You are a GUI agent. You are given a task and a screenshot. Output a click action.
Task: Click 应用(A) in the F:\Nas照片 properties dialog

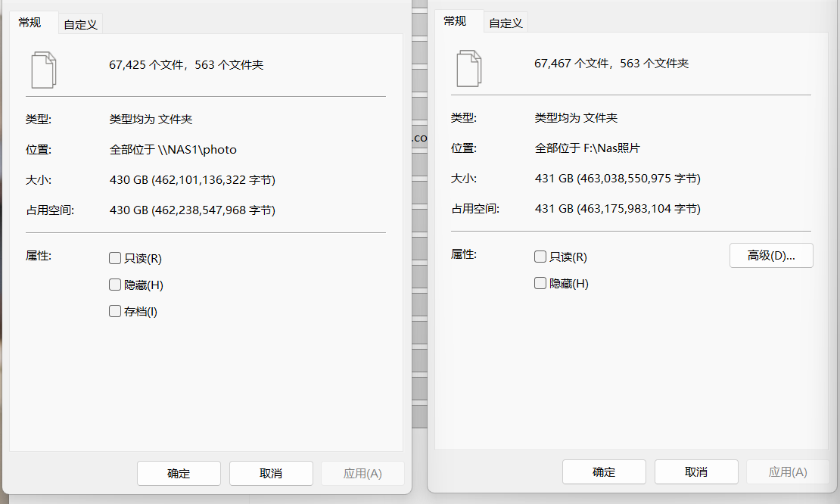(788, 472)
